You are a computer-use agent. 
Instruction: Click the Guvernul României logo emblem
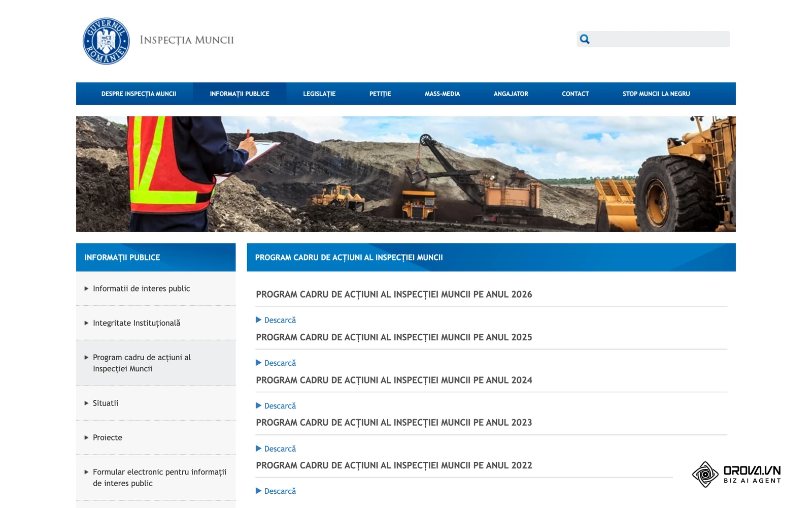(x=106, y=41)
